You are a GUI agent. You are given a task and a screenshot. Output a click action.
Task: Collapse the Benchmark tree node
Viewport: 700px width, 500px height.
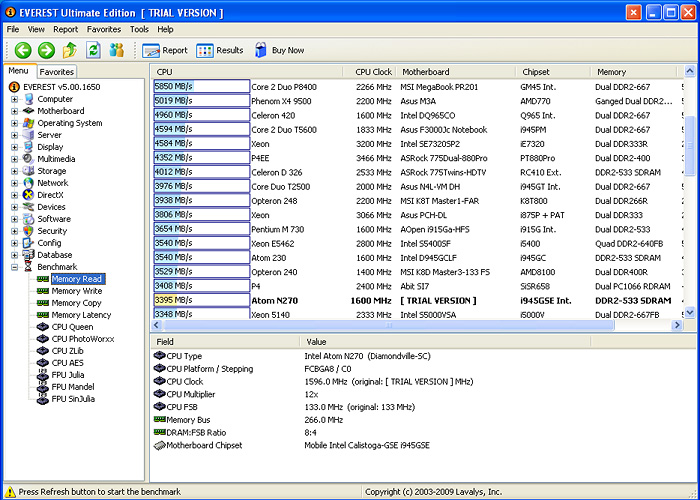pyautogui.click(x=14, y=267)
